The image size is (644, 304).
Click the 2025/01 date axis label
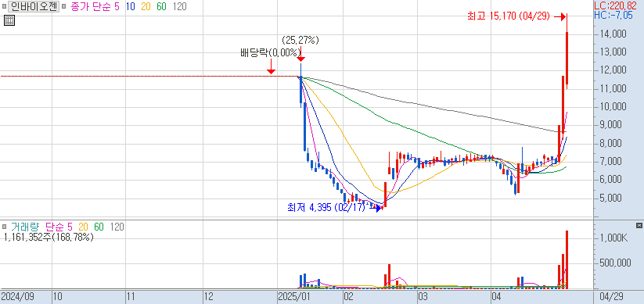[x=294, y=296]
